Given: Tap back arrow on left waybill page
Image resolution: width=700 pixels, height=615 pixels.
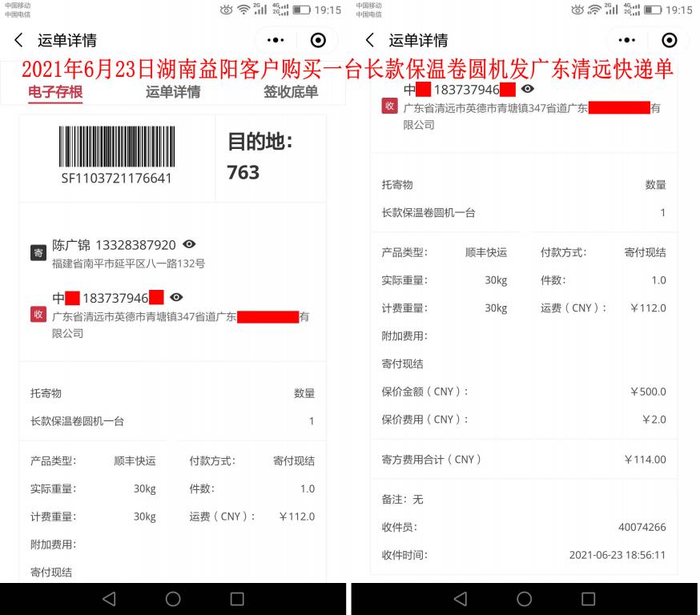Looking at the screenshot, I should [x=18, y=39].
